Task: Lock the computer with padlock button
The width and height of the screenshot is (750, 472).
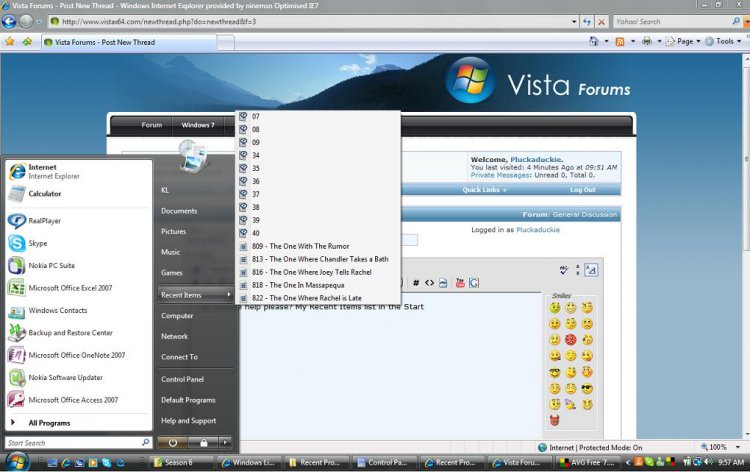Action: [x=203, y=443]
